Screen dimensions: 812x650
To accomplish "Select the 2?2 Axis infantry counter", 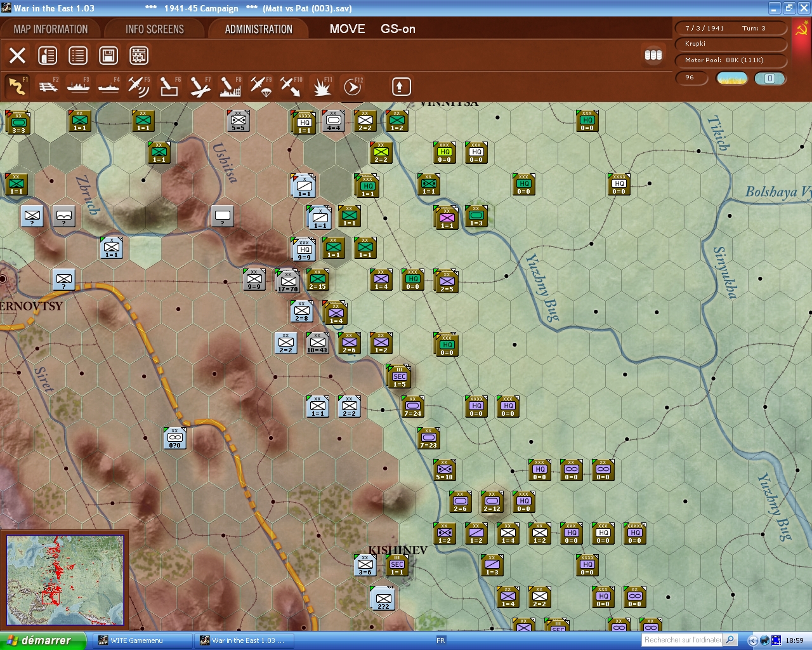I will click(383, 599).
